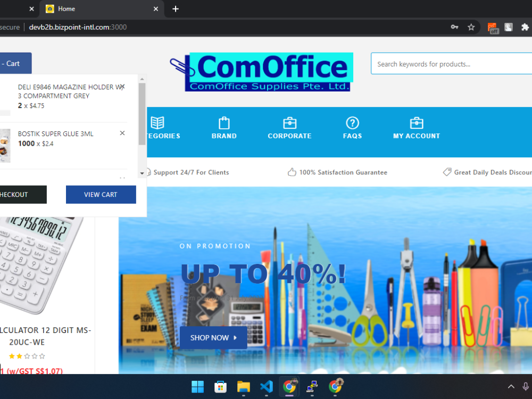
Task: Remove Bostik Super Glue 3ML from cart
Action: coord(122,133)
